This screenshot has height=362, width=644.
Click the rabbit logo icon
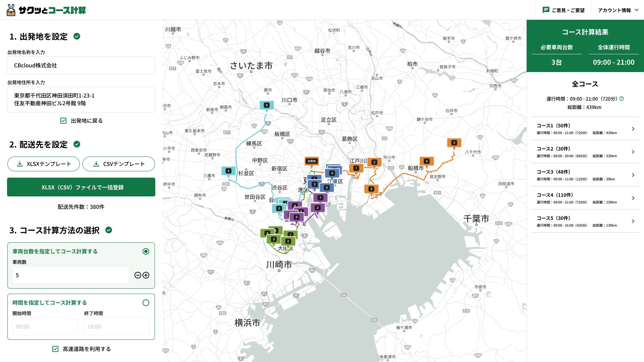(11, 10)
